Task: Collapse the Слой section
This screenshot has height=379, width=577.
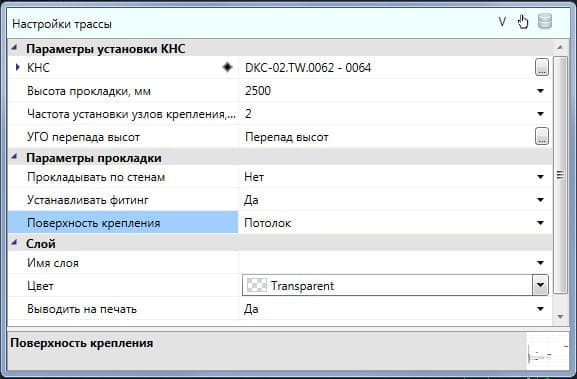Action: [x=14, y=242]
